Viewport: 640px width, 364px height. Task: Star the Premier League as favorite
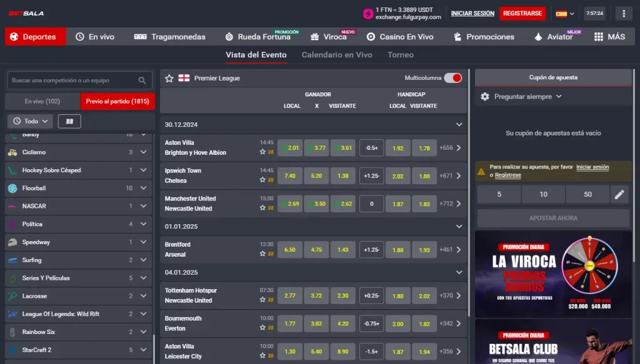[169, 79]
